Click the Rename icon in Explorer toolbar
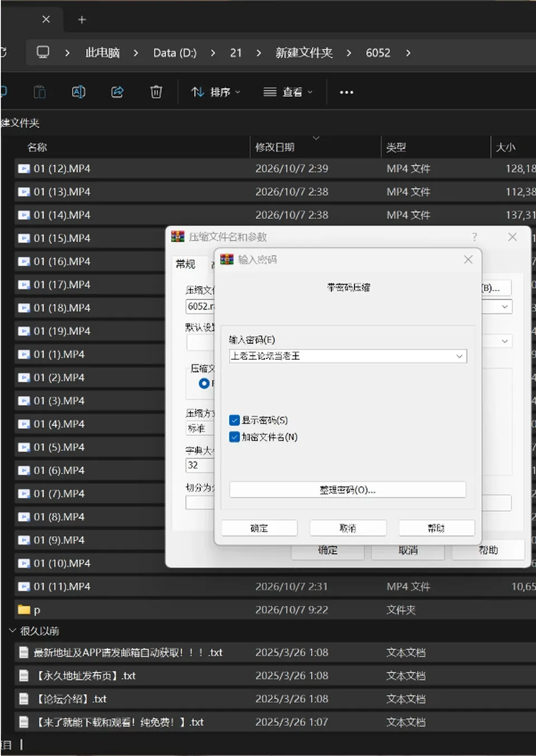The height and width of the screenshot is (756, 536). click(x=79, y=92)
